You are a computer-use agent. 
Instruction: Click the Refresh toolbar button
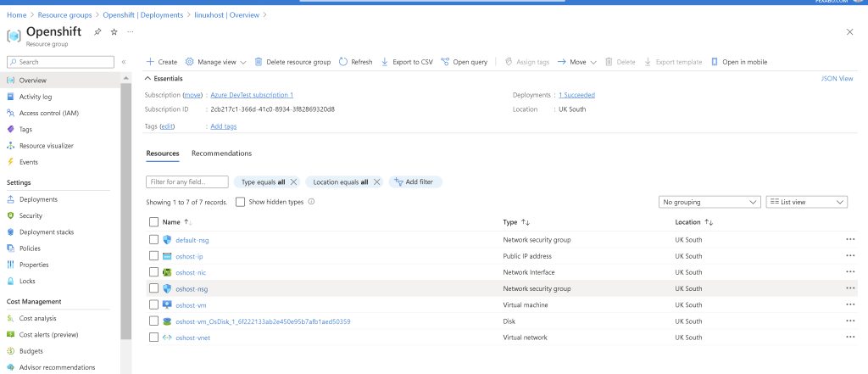coord(355,62)
